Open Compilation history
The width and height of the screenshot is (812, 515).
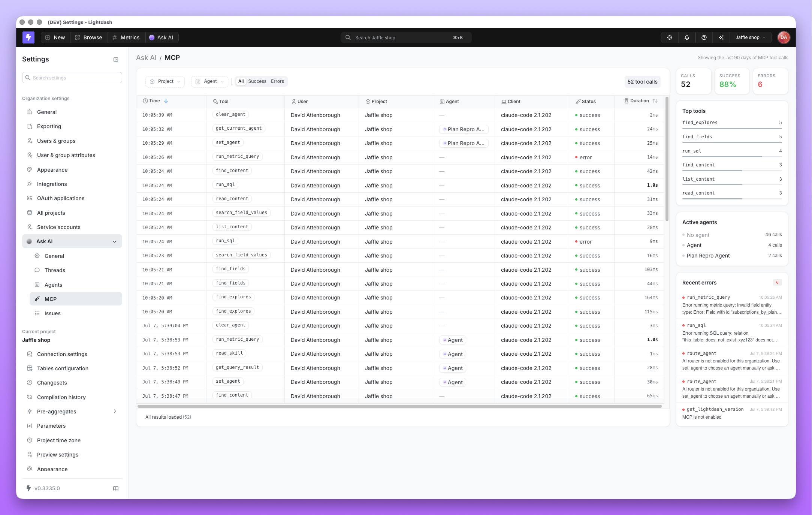(72, 397)
